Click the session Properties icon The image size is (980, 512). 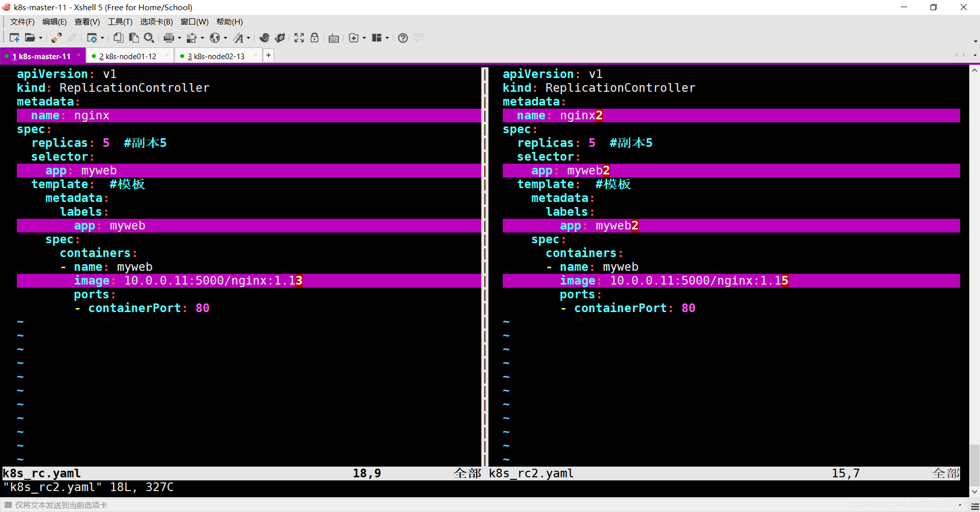[92, 38]
